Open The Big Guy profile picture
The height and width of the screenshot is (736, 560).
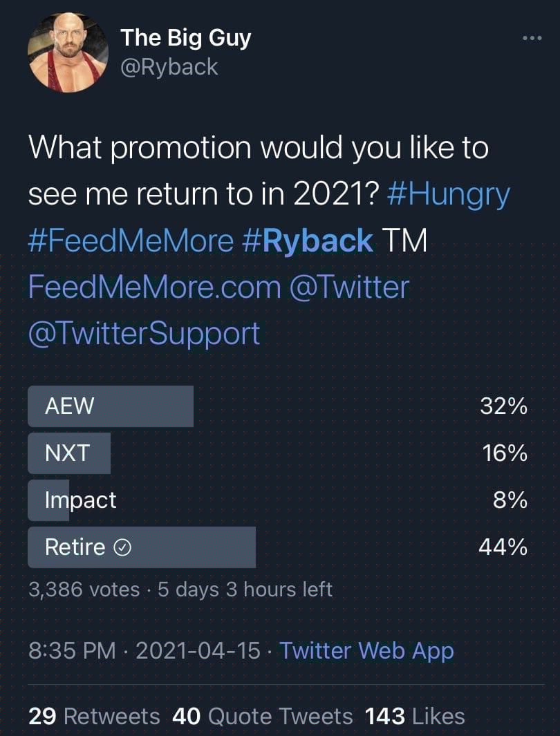(68, 52)
